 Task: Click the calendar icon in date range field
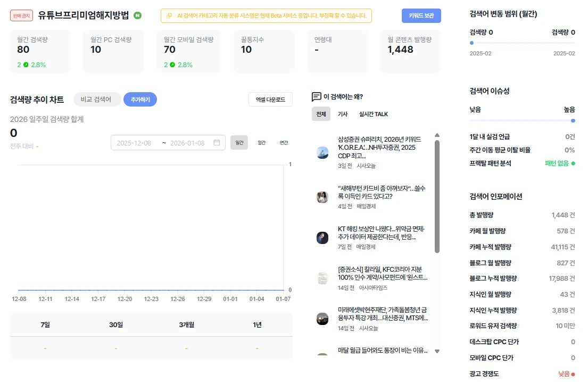click(x=217, y=142)
